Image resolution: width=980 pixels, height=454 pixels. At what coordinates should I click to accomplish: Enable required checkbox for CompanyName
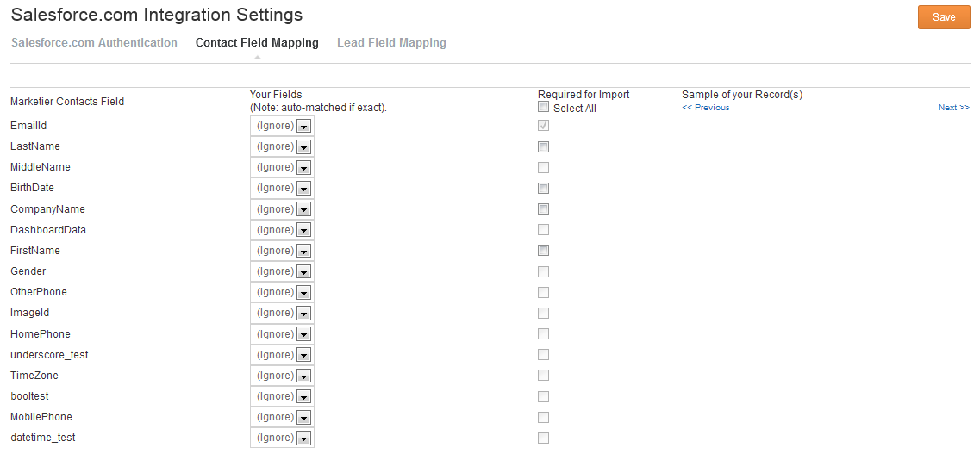(x=543, y=209)
